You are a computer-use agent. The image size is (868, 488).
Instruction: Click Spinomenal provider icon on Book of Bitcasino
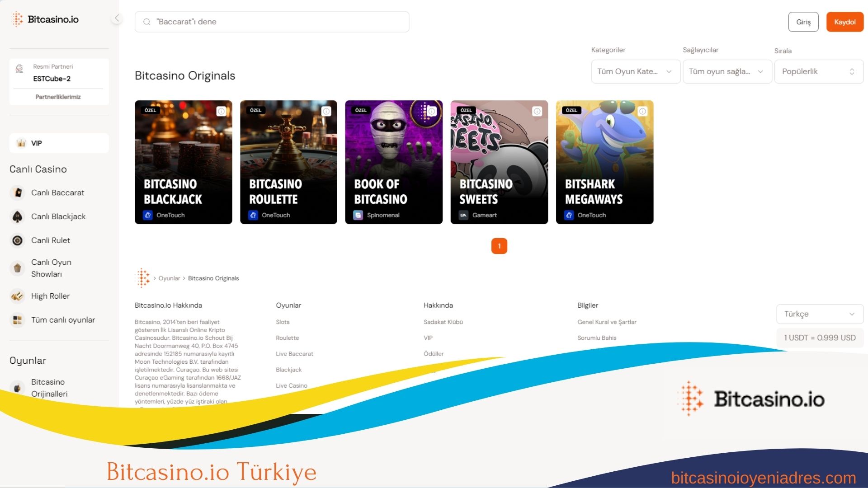pyautogui.click(x=358, y=215)
